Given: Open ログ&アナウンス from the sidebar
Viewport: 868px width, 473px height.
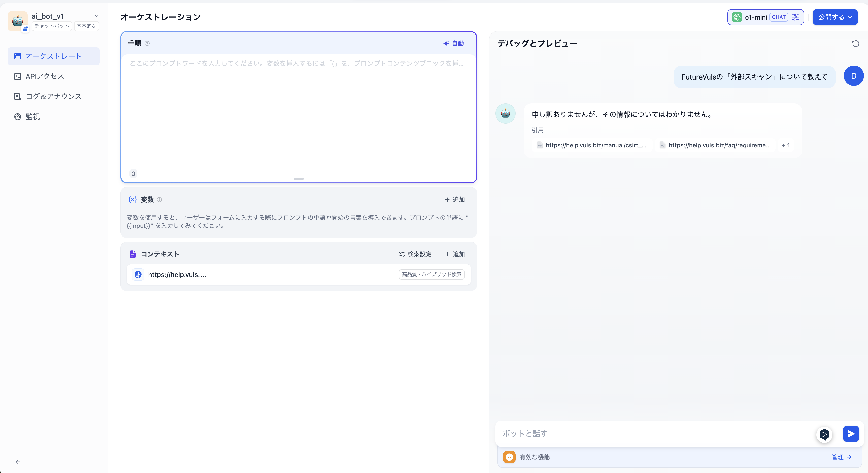Looking at the screenshot, I should click(54, 96).
